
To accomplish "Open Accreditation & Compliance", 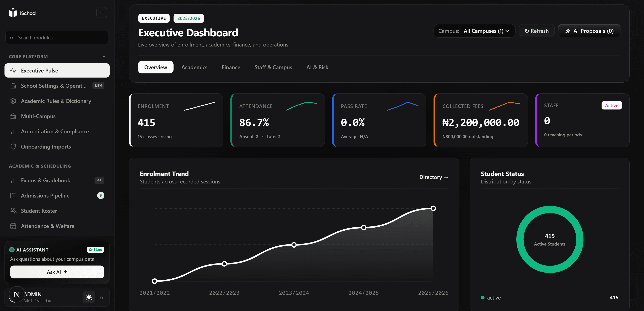I will 57,131.
